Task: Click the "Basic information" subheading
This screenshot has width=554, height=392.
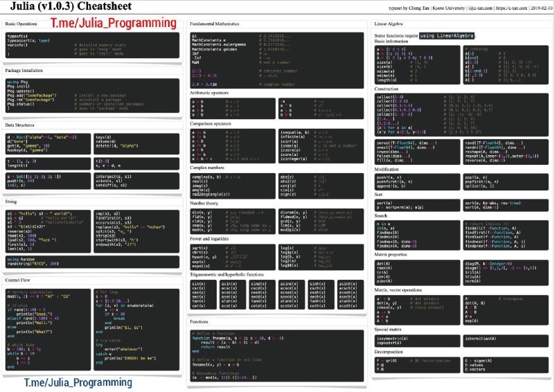Action: 391,42
